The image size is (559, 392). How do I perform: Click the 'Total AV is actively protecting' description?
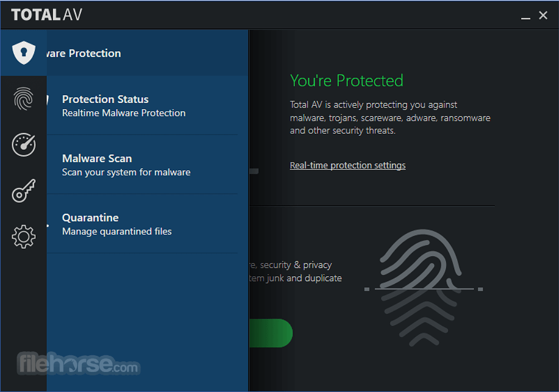pyautogui.click(x=390, y=117)
